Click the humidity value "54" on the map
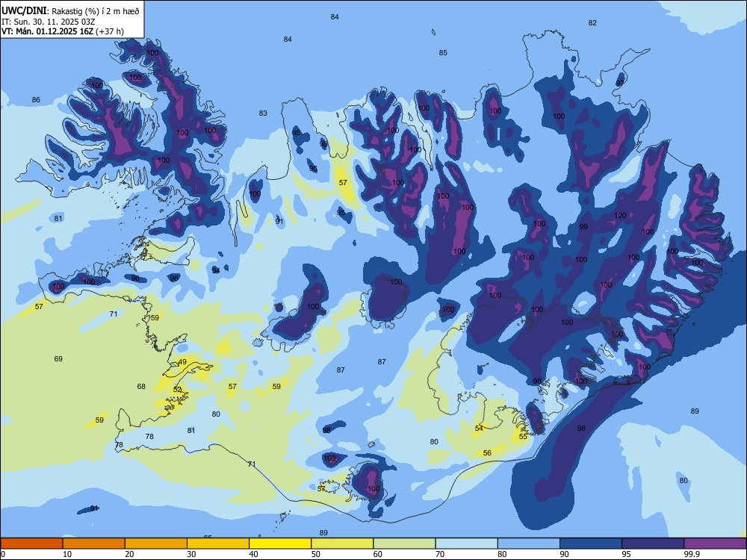The width and height of the screenshot is (747, 560). pos(479,428)
